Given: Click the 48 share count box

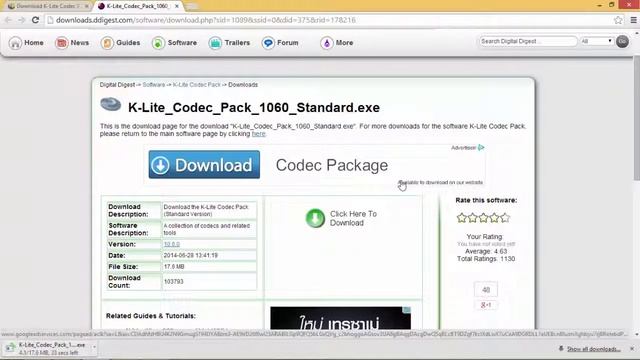Looking at the screenshot, I should pos(486,290).
